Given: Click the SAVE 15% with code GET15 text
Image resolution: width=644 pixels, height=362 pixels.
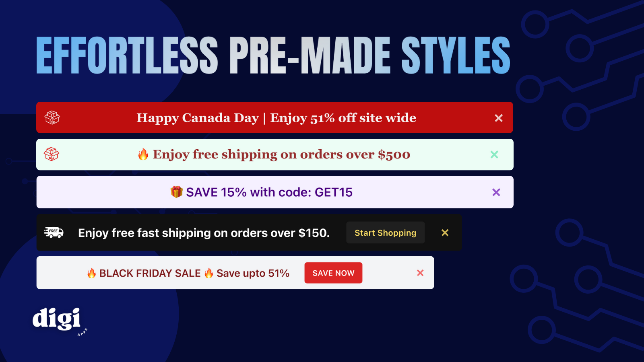Looking at the screenshot, I should click(x=269, y=192).
